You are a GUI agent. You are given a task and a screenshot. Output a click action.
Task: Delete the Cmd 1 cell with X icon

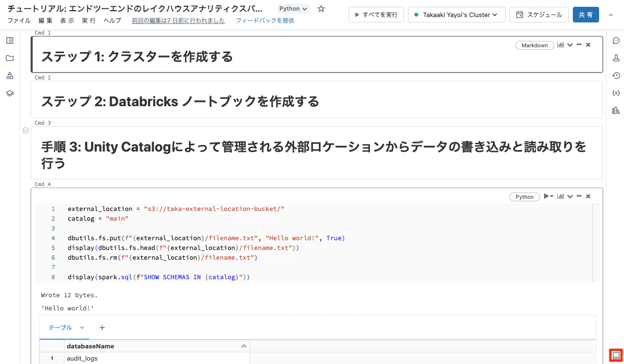coord(588,45)
